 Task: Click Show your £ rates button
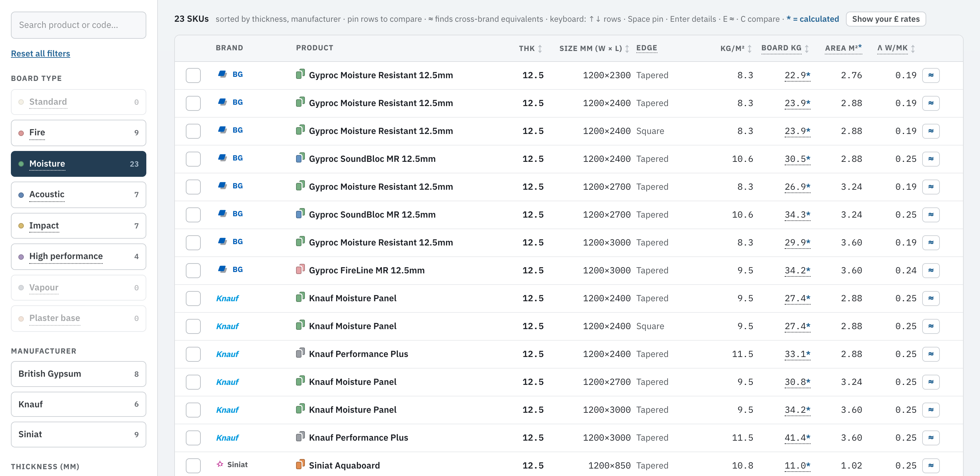tap(885, 19)
